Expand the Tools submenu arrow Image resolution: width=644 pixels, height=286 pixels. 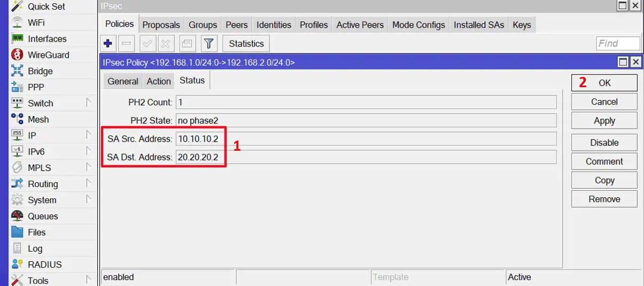click(89, 279)
